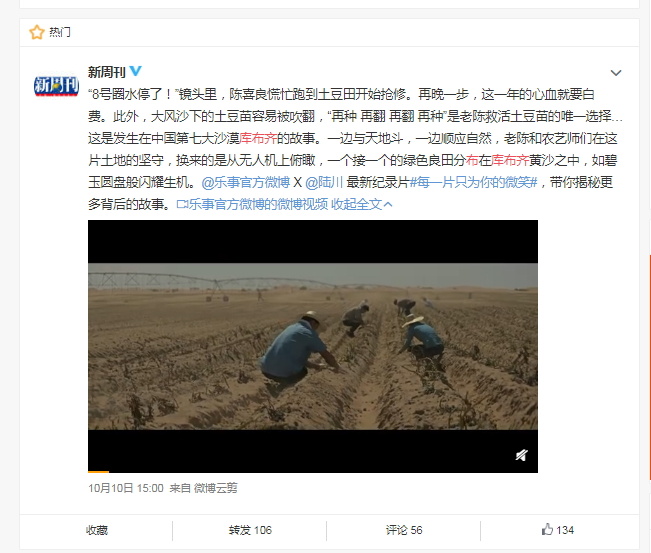Click the hot post star icon

pyautogui.click(x=37, y=32)
